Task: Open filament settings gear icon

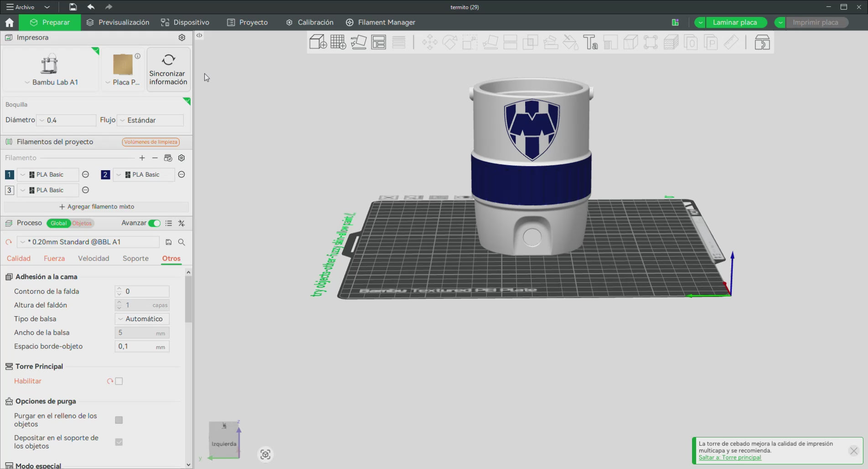Action: pos(181,158)
